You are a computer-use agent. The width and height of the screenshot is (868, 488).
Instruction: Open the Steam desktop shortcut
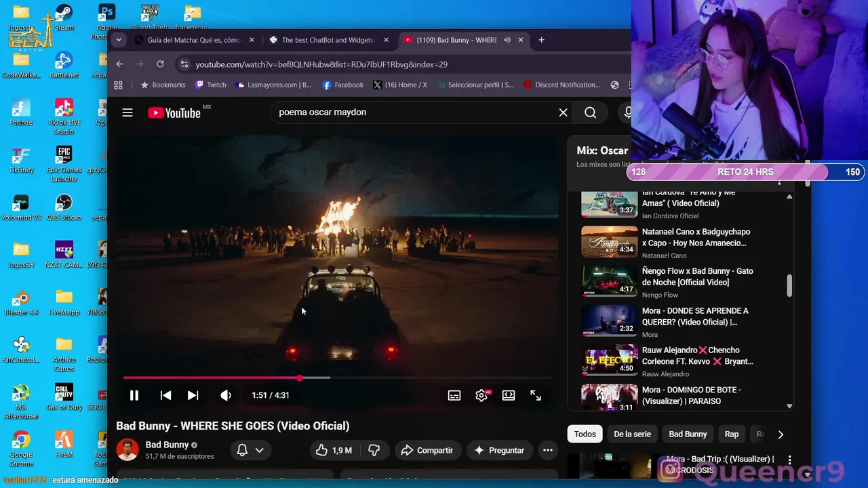tap(64, 17)
